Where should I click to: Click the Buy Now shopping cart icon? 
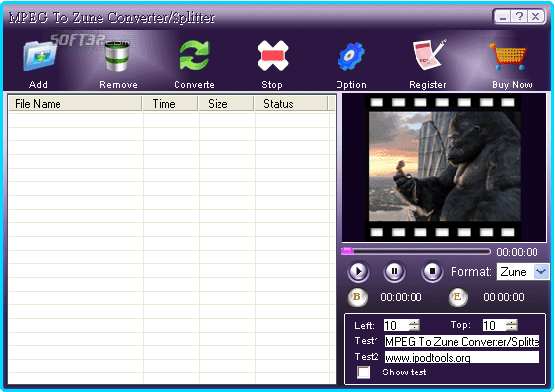coord(508,57)
